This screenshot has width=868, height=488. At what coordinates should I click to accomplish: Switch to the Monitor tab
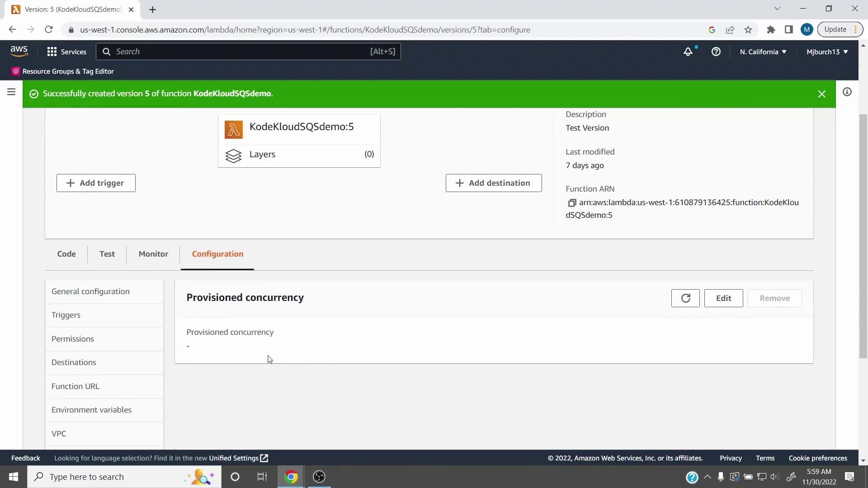(x=153, y=254)
